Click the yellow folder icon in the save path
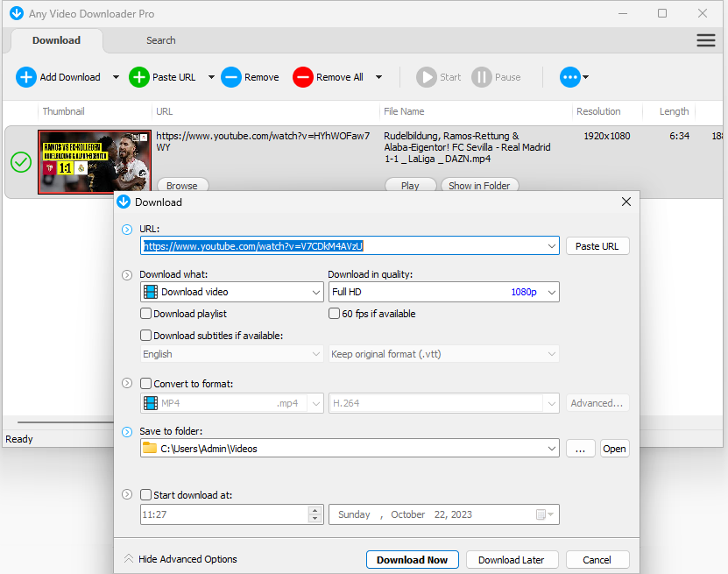Viewport: 728px width, 574px height. click(150, 448)
